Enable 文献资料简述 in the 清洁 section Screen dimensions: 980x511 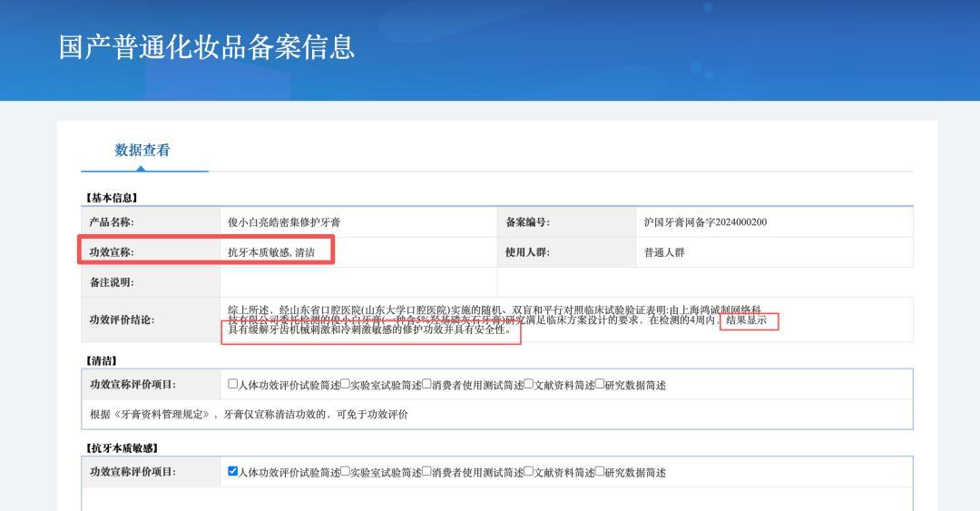pos(529,384)
